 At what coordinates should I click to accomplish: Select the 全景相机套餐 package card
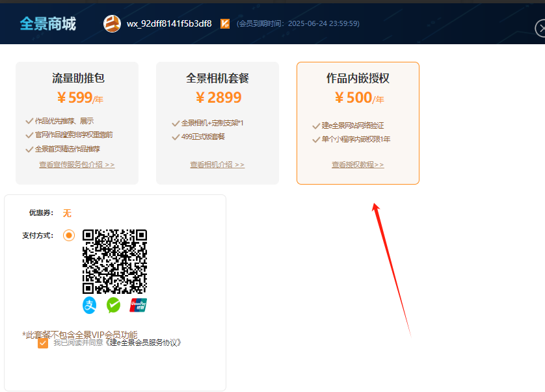(218, 123)
